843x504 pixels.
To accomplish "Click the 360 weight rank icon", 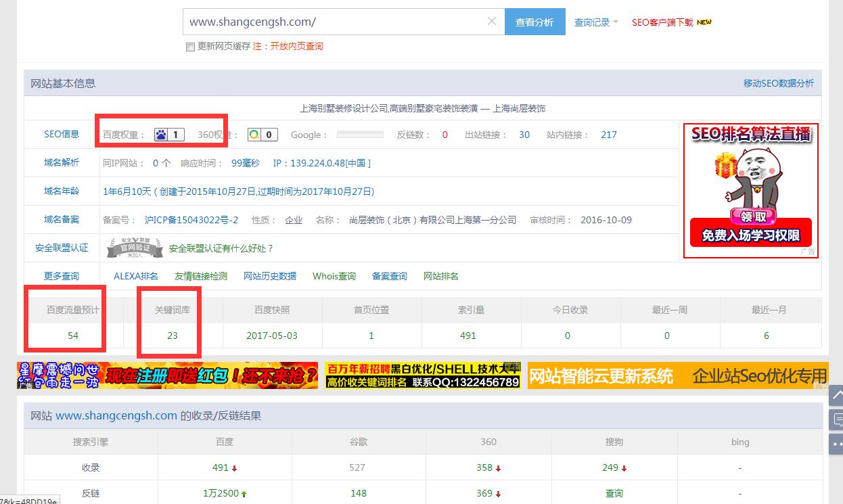I will tap(254, 135).
